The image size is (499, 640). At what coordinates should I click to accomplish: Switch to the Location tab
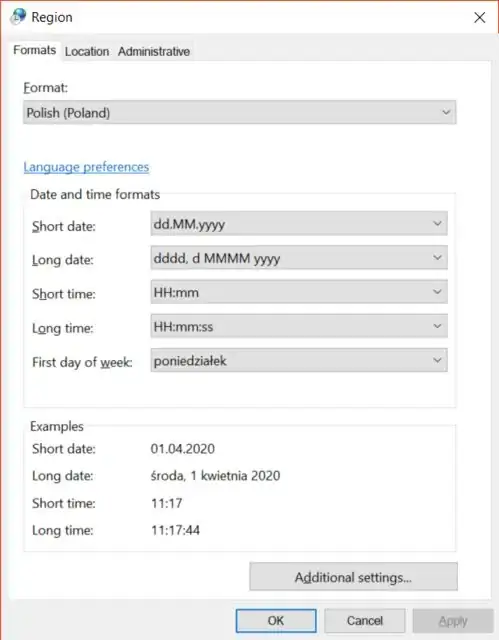point(87,51)
